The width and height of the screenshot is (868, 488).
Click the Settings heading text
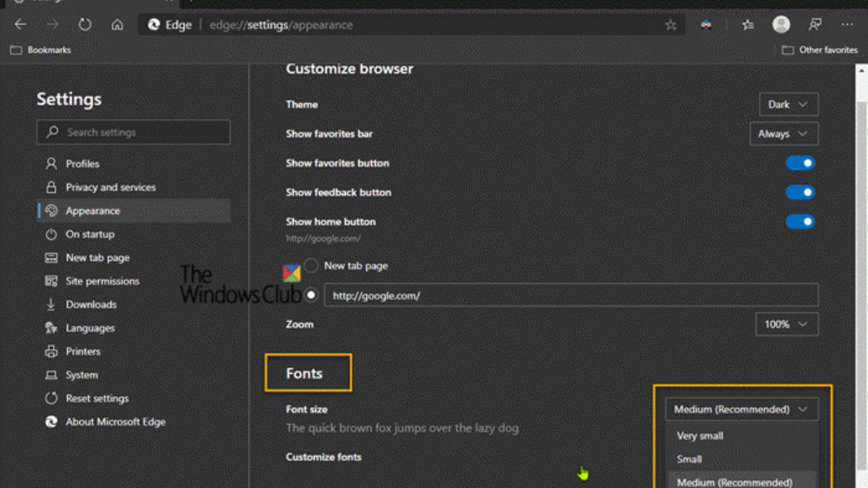[x=69, y=99]
